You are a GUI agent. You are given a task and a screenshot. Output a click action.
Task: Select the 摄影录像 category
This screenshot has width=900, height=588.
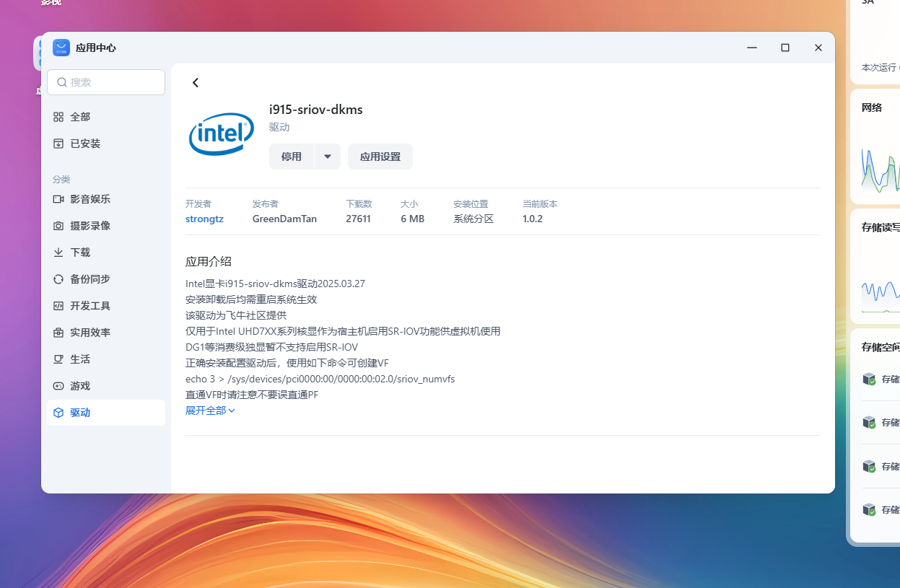point(106,226)
